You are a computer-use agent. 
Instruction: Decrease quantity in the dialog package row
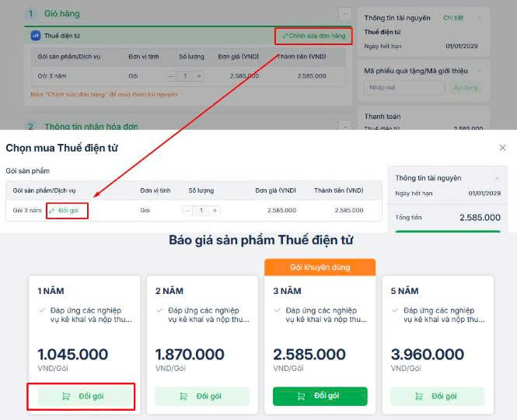coord(188,211)
